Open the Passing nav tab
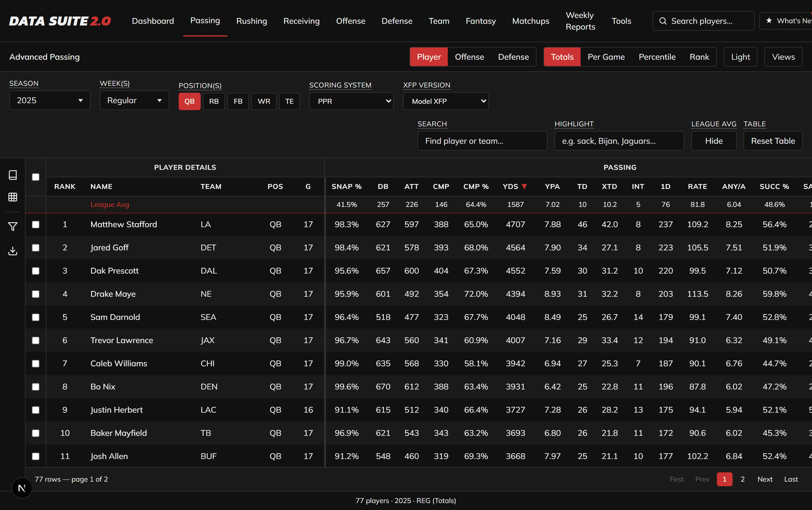Screen dimensions: 812x510 [205, 21]
